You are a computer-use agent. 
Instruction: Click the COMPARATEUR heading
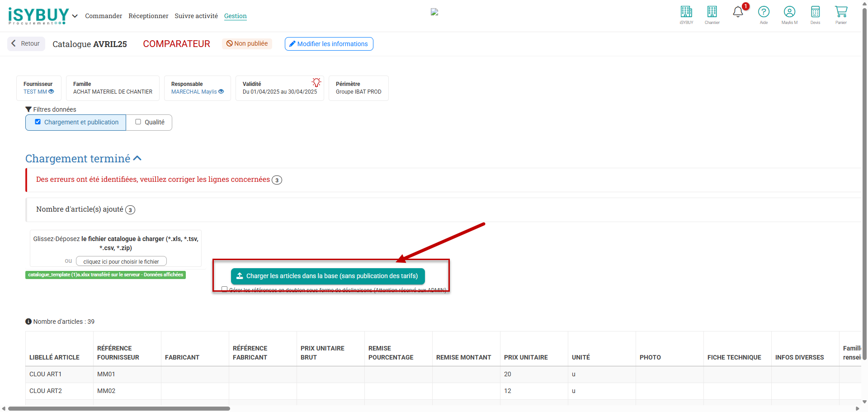[x=176, y=44]
